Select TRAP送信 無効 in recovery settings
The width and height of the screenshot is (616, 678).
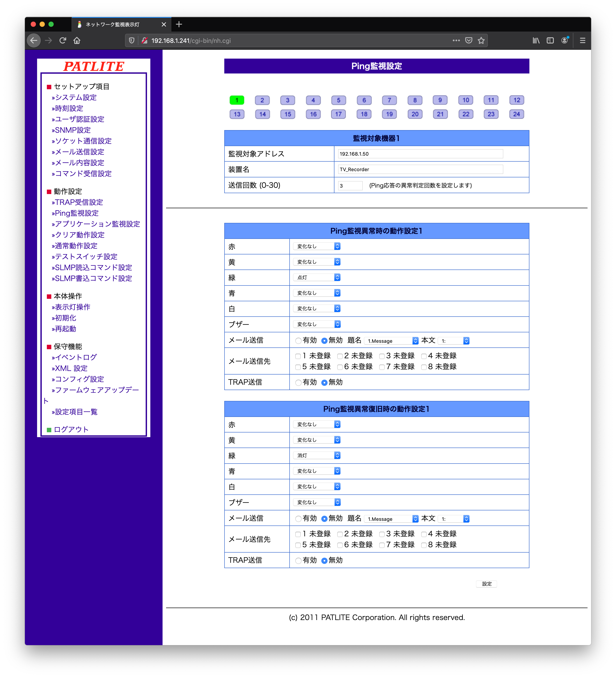pyautogui.click(x=324, y=561)
